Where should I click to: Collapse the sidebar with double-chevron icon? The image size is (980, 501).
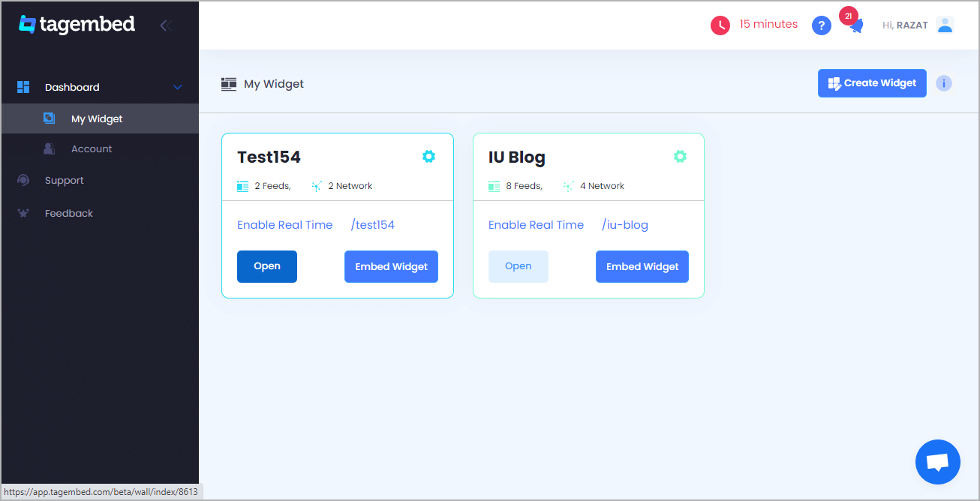pos(166,25)
